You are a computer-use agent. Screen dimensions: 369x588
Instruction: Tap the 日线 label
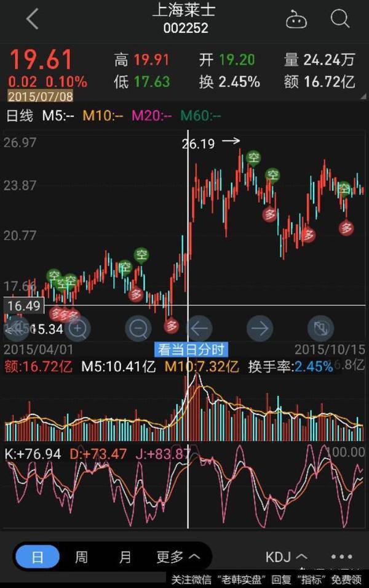[20, 115]
